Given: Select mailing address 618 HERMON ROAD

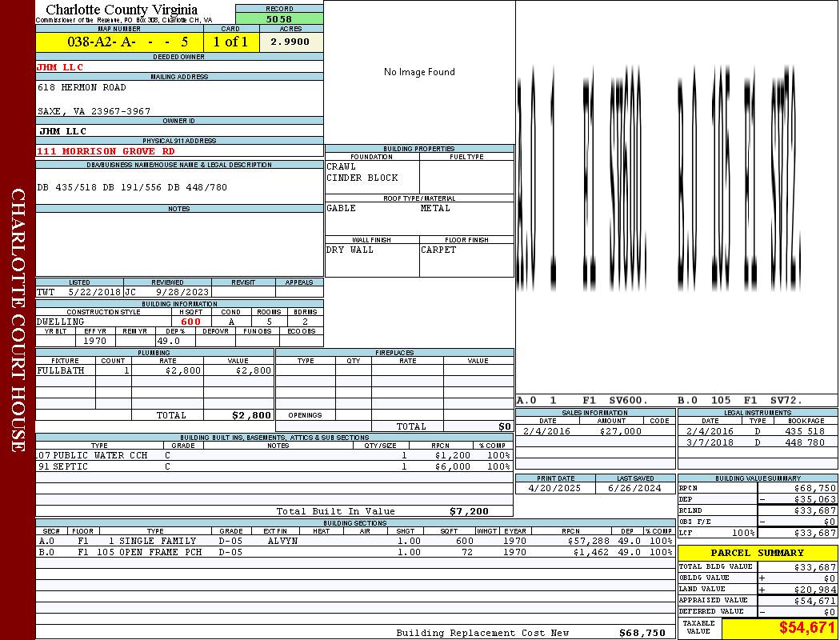Looking at the screenshot, I should 82,87.
